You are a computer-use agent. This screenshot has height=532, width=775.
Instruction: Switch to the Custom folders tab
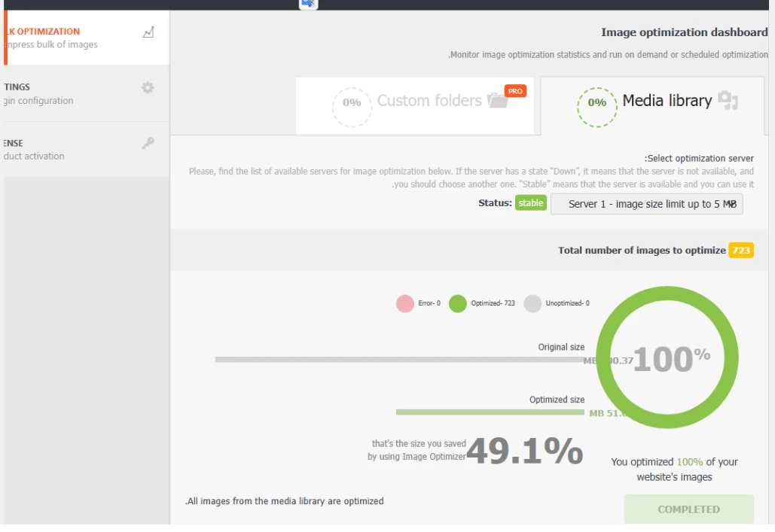pos(429,101)
